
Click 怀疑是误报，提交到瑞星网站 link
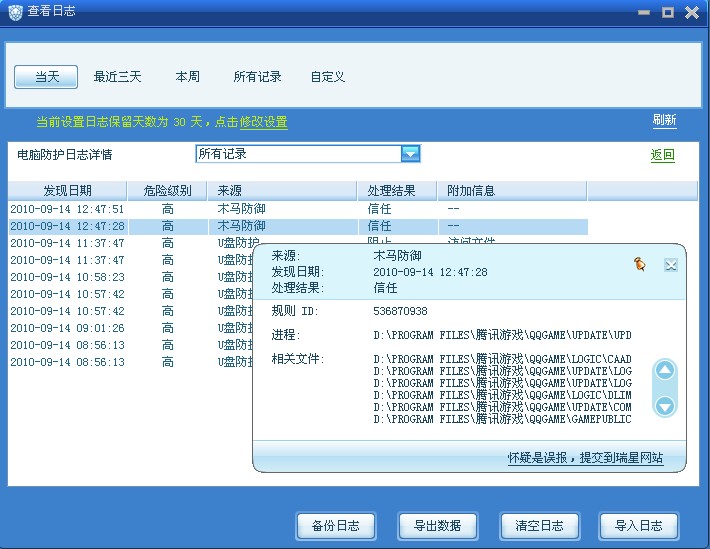click(x=585, y=458)
